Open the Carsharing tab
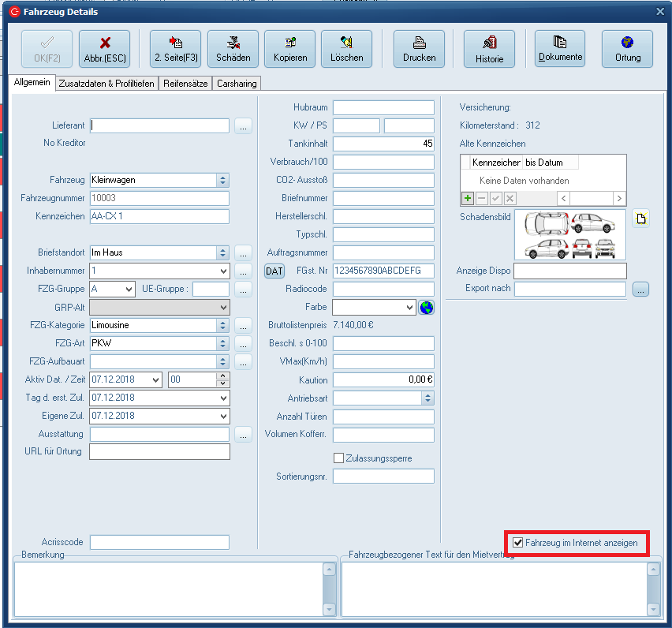The image size is (672, 628). click(236, 84)
